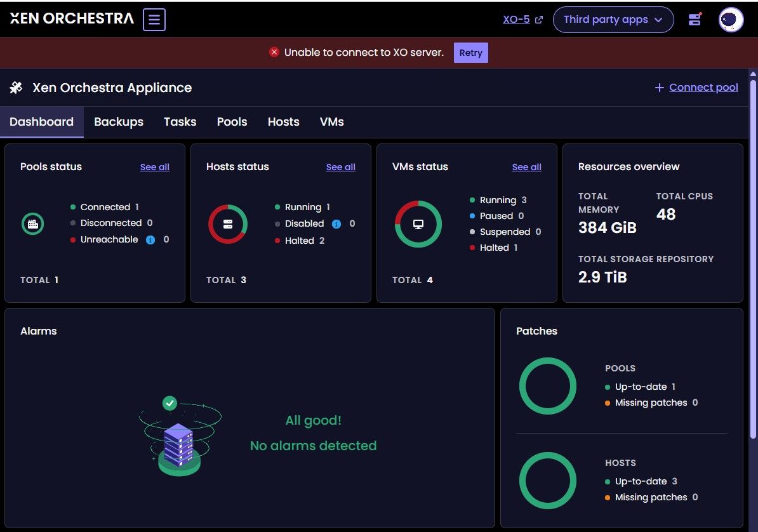Click the Hosts Up-to-date 3 entry

point(641,482)
